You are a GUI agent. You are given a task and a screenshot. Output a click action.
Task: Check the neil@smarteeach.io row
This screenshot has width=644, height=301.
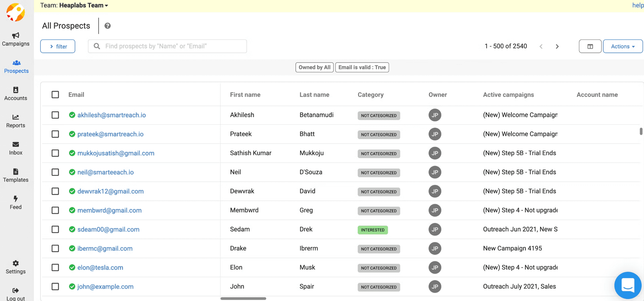[55, 172]
